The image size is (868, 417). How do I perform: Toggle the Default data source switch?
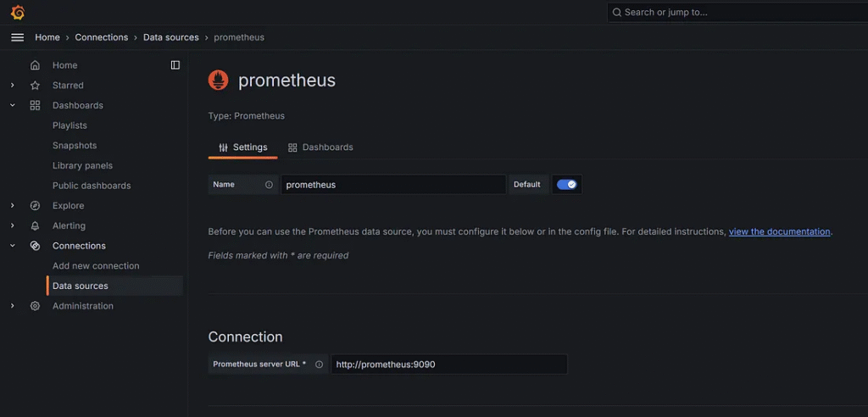pyautogui.click(x=567, y=185)
